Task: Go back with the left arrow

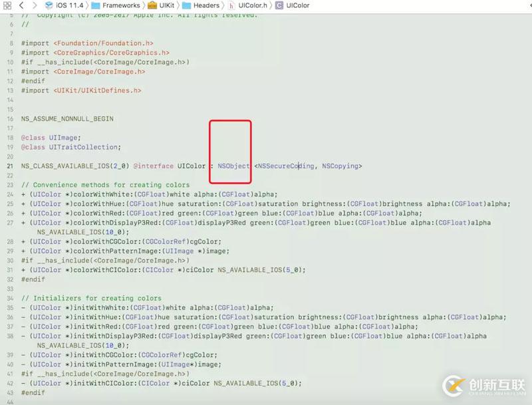Action: point(21,5)
